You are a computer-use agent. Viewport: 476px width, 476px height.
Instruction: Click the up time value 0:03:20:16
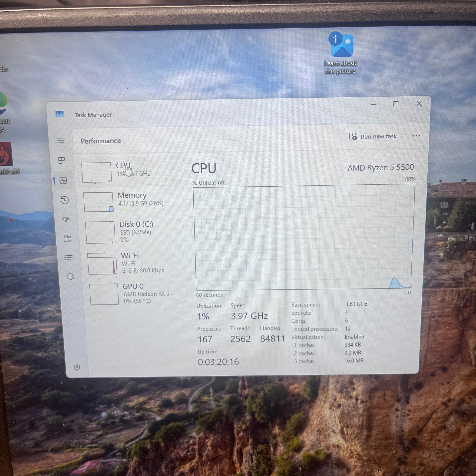click(218, 362)
